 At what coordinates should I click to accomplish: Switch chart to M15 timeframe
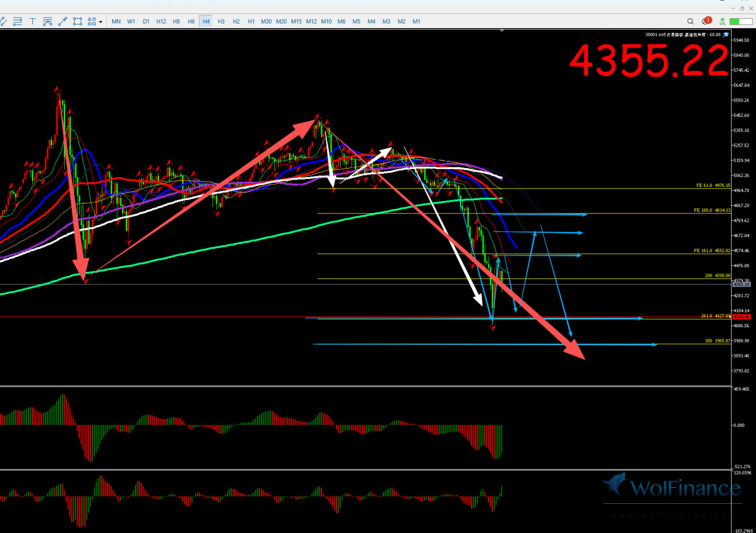(296, 21)
